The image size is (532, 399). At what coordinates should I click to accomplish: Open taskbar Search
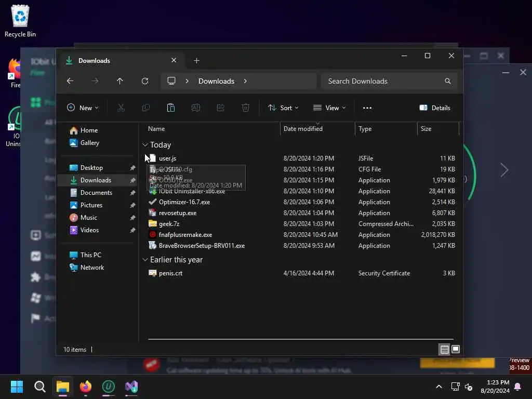pos(39,387)
